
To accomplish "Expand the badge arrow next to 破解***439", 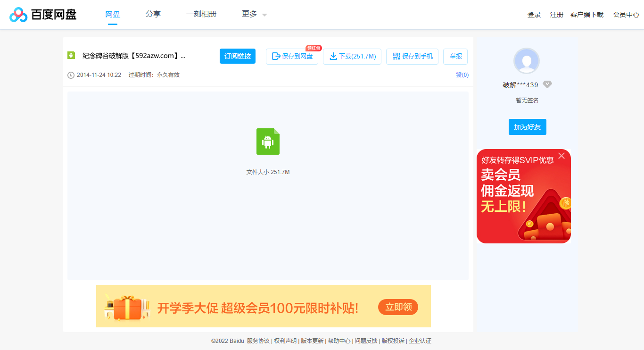I will [x=547, y=84].
